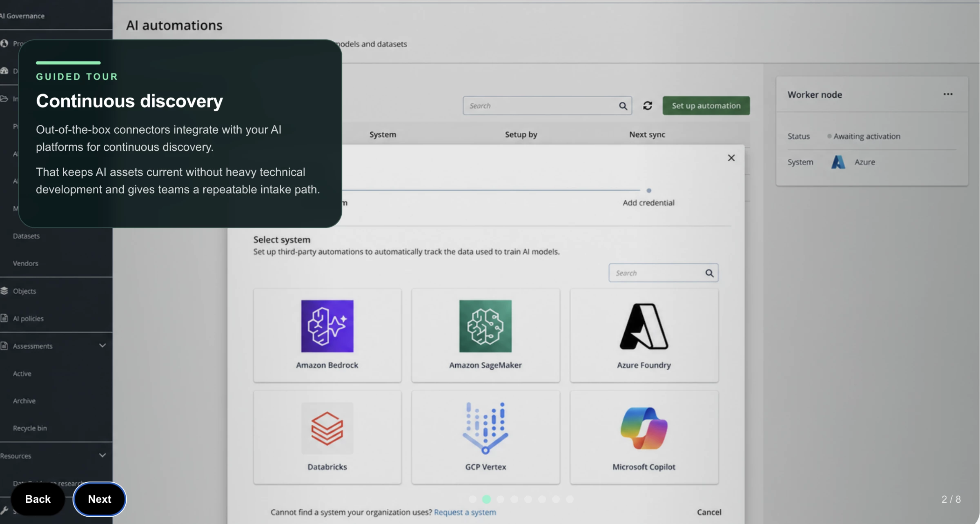This screenshot has width=980, height=524.
Task: Click the GCP Vertex label
Action: click(x=485, y=467)
